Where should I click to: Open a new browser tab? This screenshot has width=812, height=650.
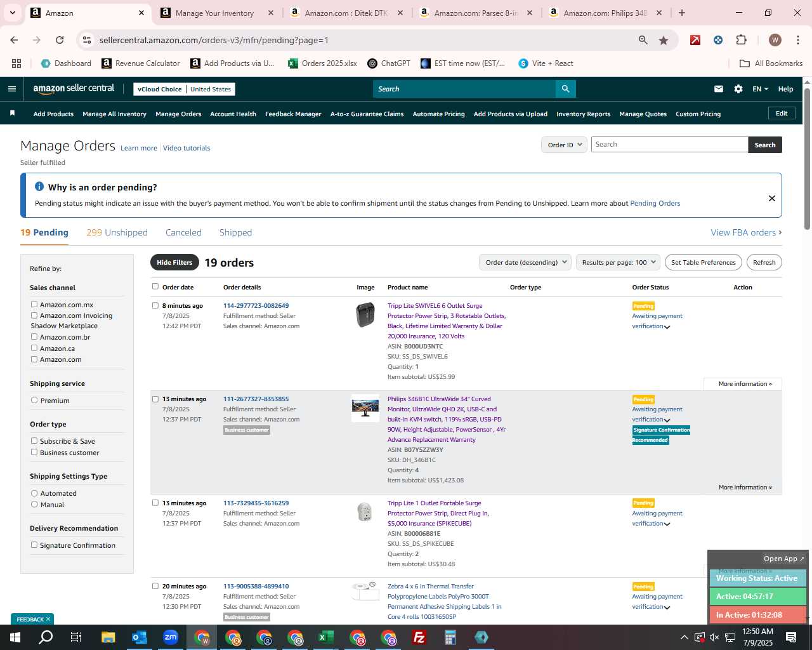tap(682, 13)
